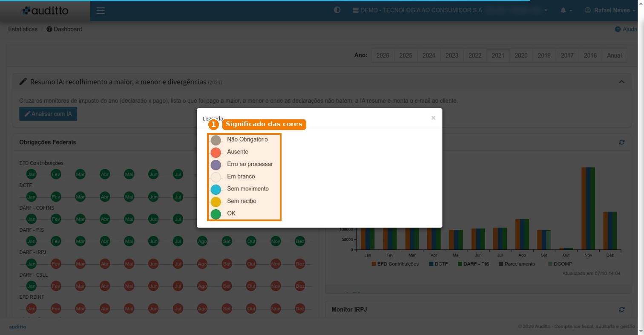Click the Jul status circle for EFD Contribuições
This screenshot has height=335, width=644.
coord(178,174)
